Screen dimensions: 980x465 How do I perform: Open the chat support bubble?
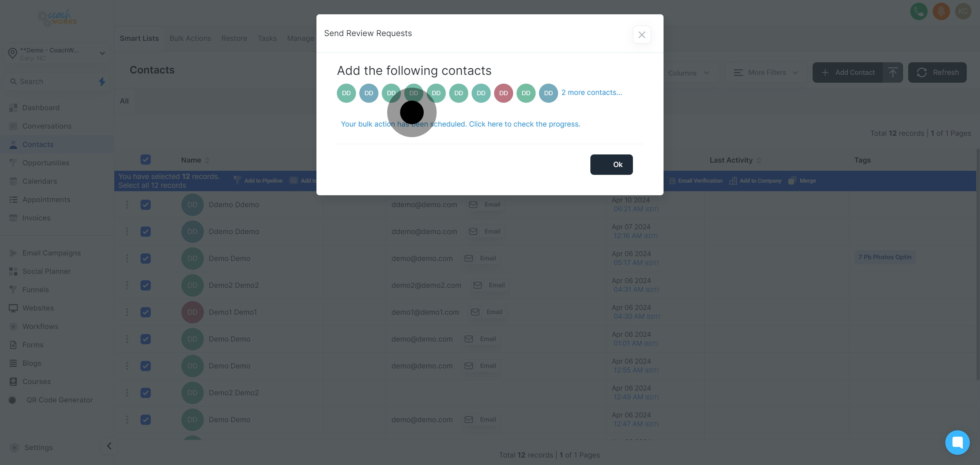(x=957, y=442)
